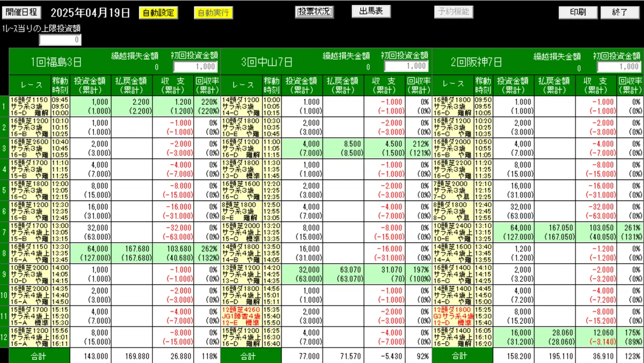This screenshot has height=363, width=644.
Task: Select the 3回中山7日 venue header
Action: (x=267, y=62)
